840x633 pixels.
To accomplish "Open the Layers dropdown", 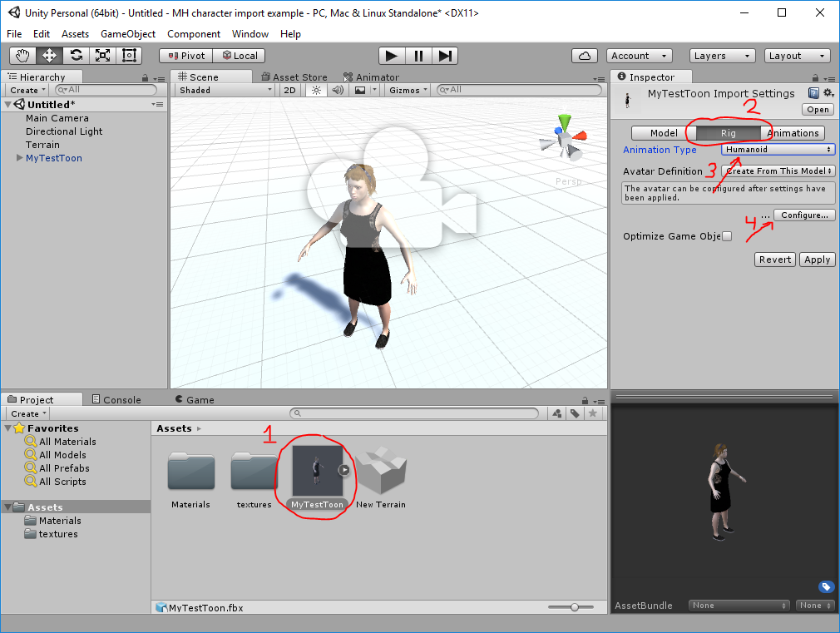I will click(x=722, y=56).
